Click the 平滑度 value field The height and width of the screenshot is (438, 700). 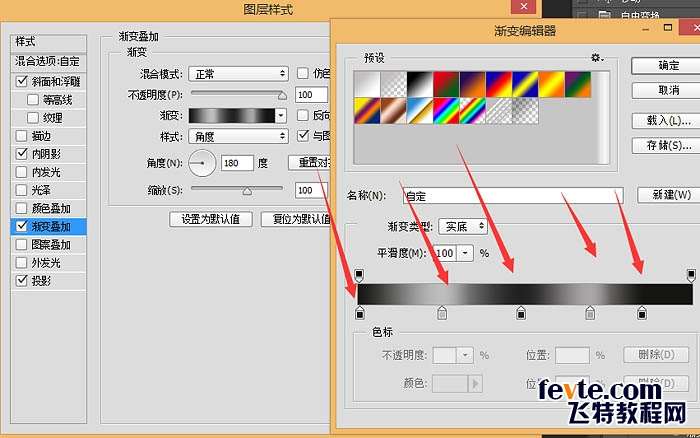tap(446, 253)
